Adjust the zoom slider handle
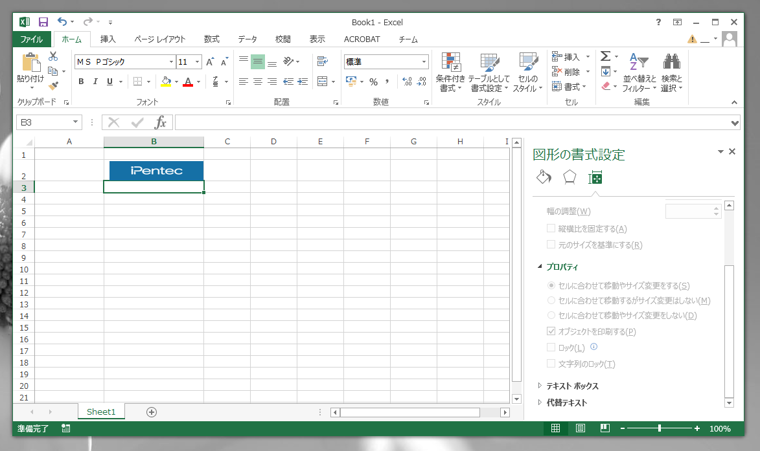The image size is (760, 451). pyautogui.click(x=659, y=428)
